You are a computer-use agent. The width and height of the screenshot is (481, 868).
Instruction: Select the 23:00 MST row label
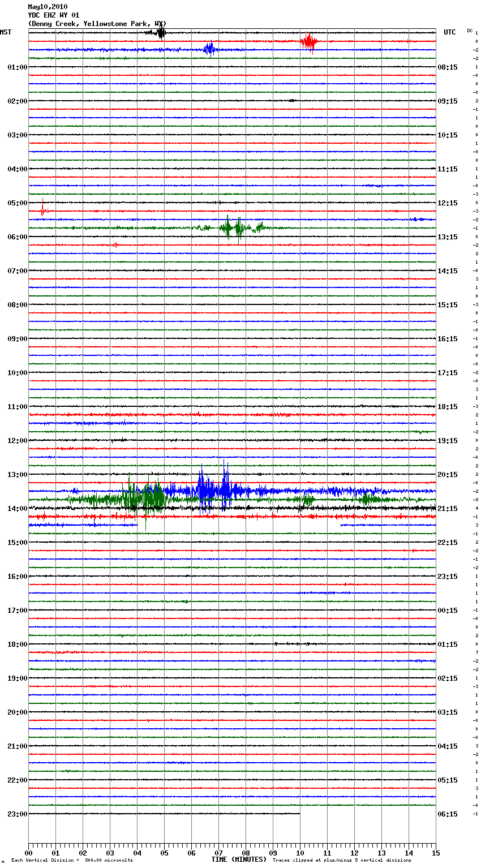tap(18, 814)
